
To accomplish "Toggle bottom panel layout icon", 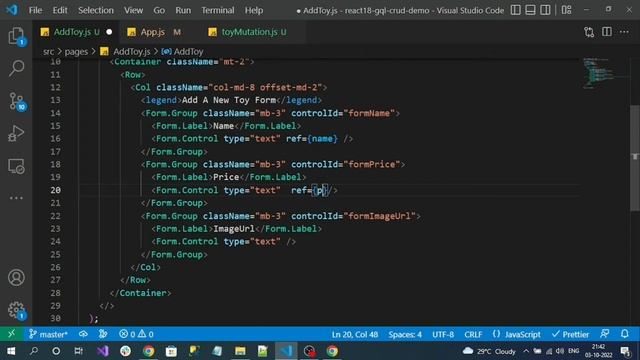I will [530, 10].
